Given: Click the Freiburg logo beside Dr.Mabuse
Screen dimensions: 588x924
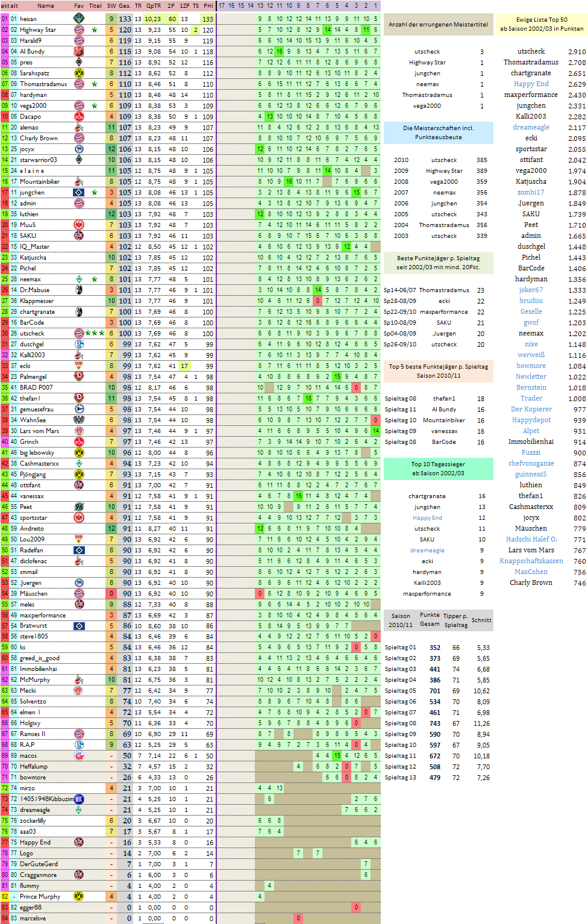Looking at the screenshot, I should [x=78, y=290].
